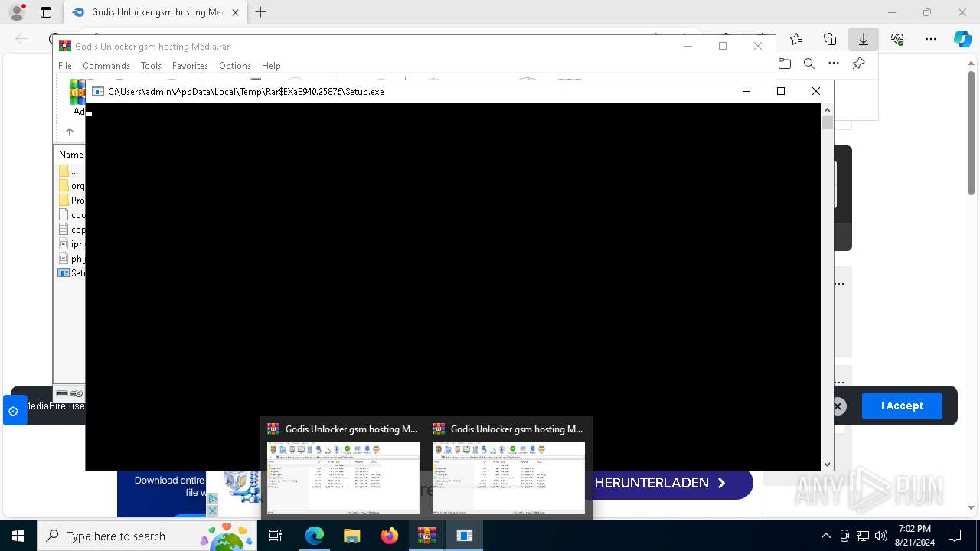Screen dimensions: 980x551
Task: Click the drive icon in WinRAR status bar
Action: point(62,393)
